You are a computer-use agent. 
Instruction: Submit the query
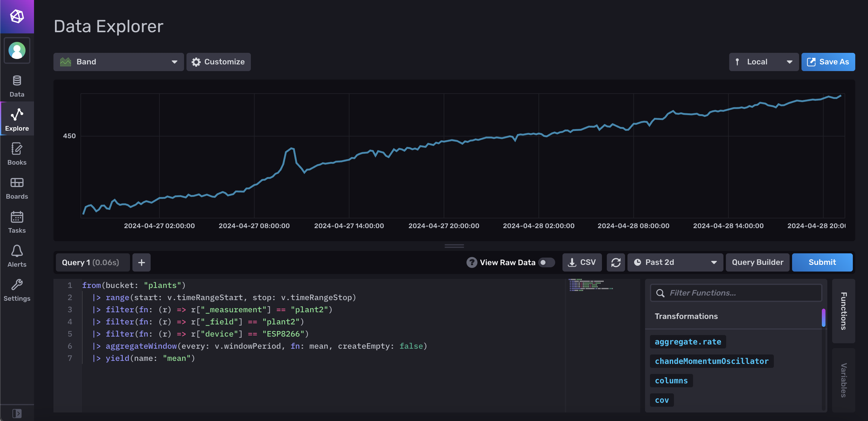(x=822, y=262)
